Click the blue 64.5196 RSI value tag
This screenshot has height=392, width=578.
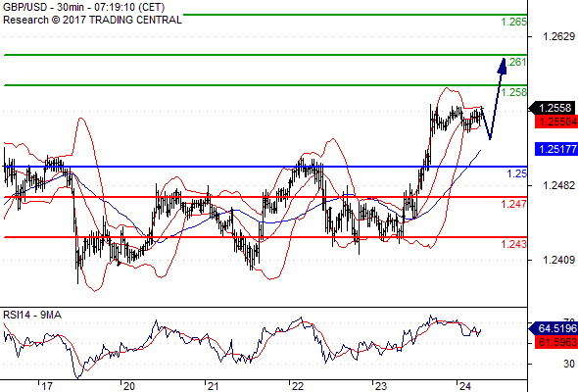(554, 328)
